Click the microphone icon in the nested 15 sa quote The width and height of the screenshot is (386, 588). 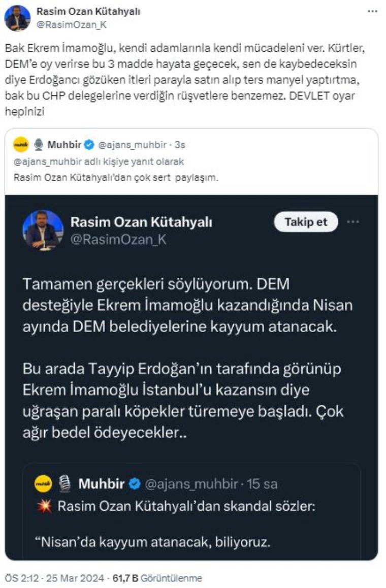pyautogui.click(x=65, y=483)
